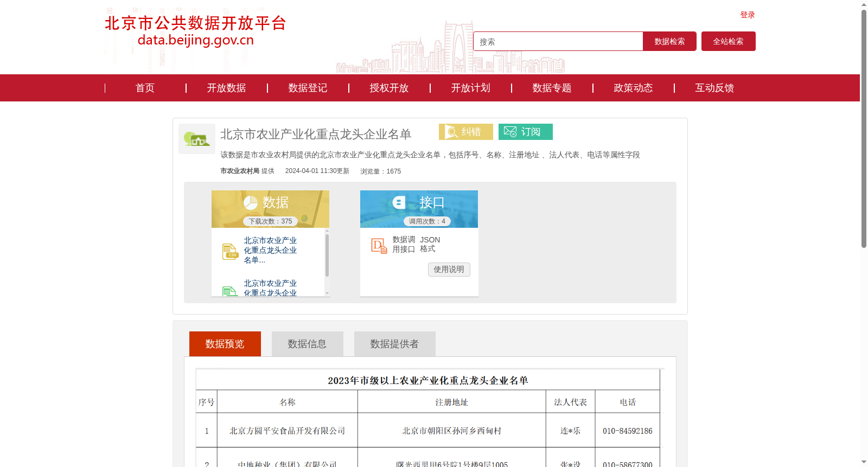Open 开放计划 navigation item
This screenshot has width=868, height=467.
[x=470, y=88]
